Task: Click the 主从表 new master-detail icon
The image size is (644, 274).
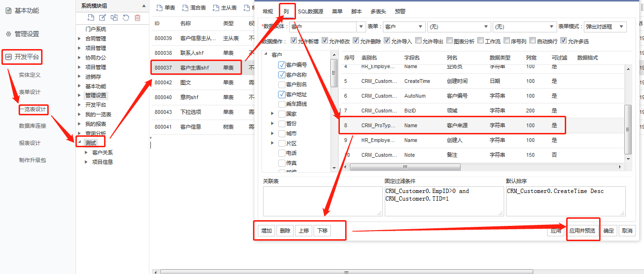Action: (216, 8)
